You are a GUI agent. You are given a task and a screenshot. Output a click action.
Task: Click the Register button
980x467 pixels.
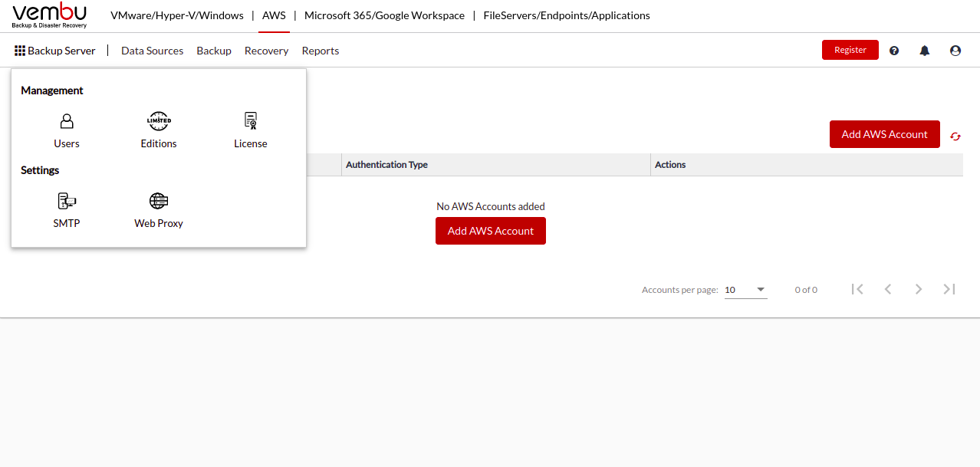[850, 50]
